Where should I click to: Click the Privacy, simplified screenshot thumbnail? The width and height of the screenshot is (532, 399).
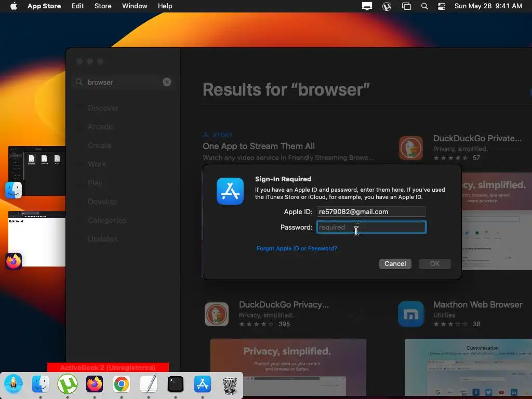[x=288, y=367]
